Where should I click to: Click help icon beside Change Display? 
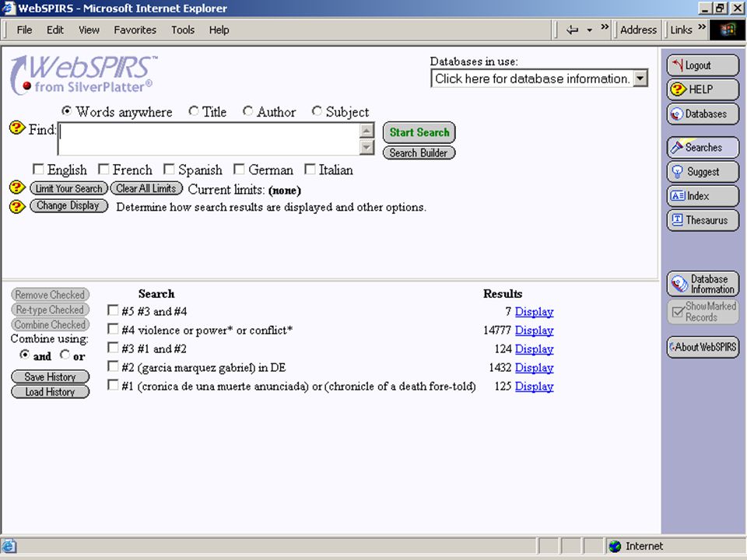tap(17, 206)
